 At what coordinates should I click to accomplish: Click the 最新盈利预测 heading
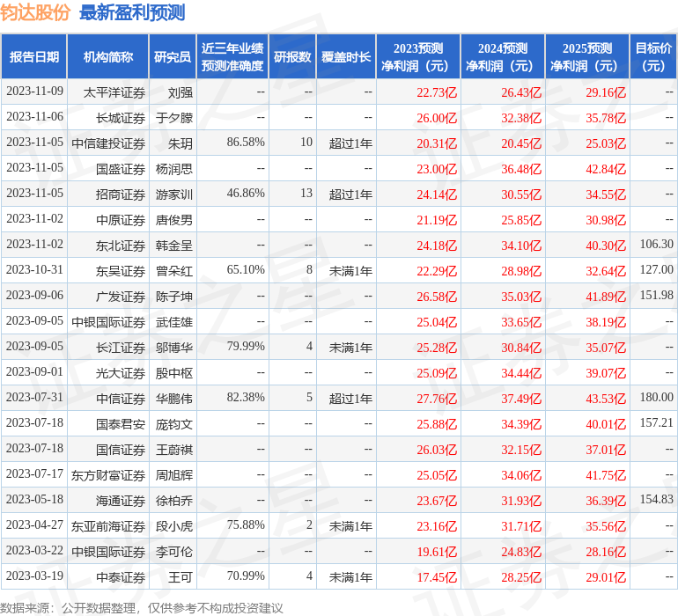tap(132, 12)
